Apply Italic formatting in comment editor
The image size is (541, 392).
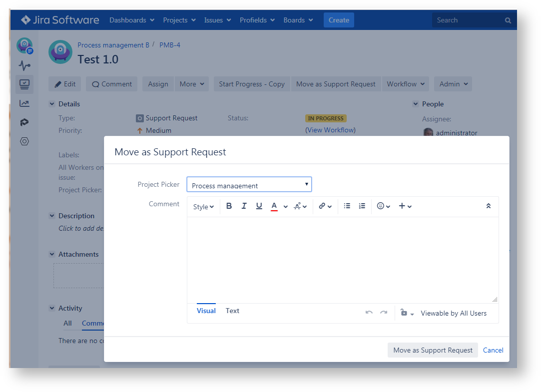(244, 206)
